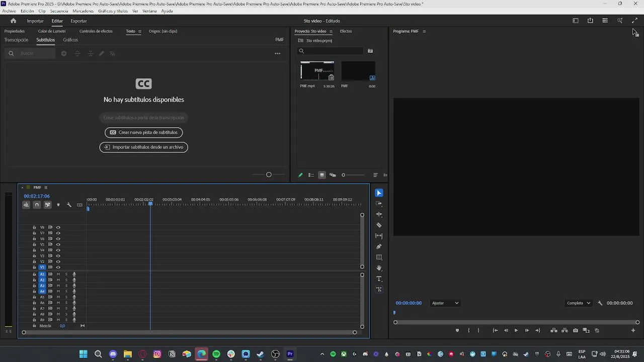Select the Type tool

click(379, 279)
